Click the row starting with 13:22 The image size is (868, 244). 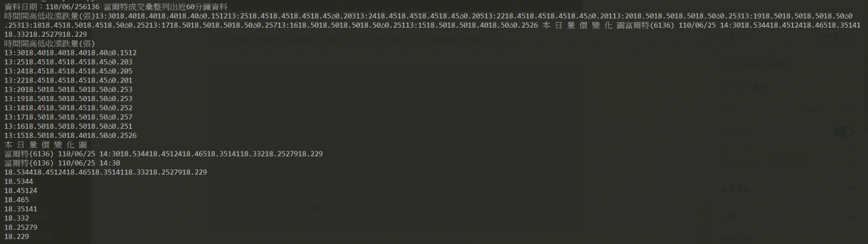click(x=68, y=80)
